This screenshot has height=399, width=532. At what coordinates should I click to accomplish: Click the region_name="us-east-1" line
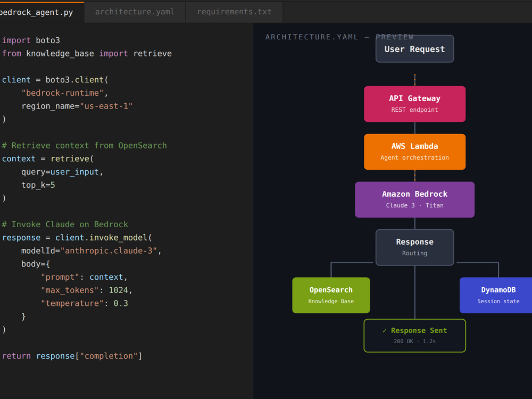click(x=77, y=106)
